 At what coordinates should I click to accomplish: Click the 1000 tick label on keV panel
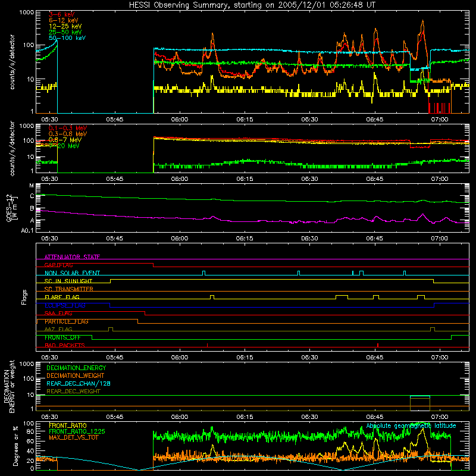(27, 12)
